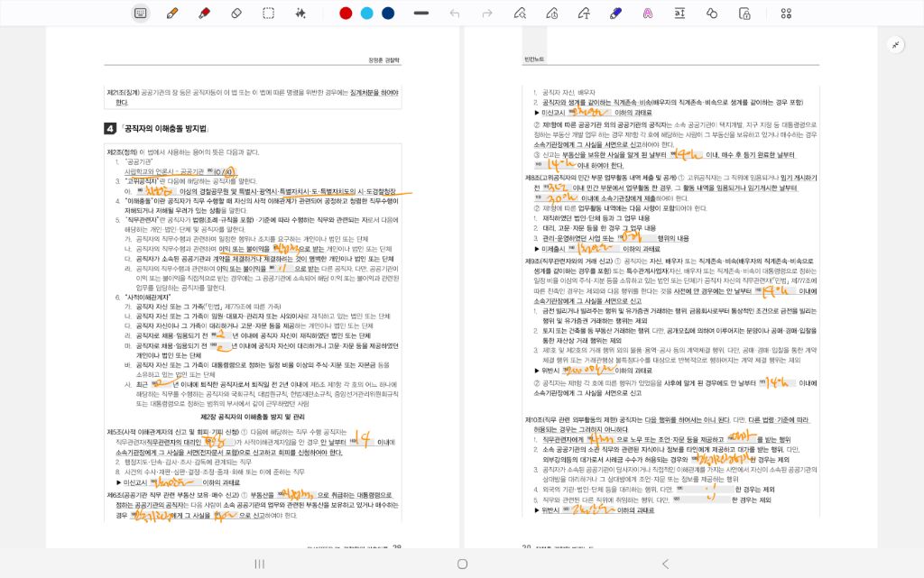This screenshot has height=578, width=924.
Task: Select the red highlighter tool
Action: pyautogui.click(x=204, y=13)
